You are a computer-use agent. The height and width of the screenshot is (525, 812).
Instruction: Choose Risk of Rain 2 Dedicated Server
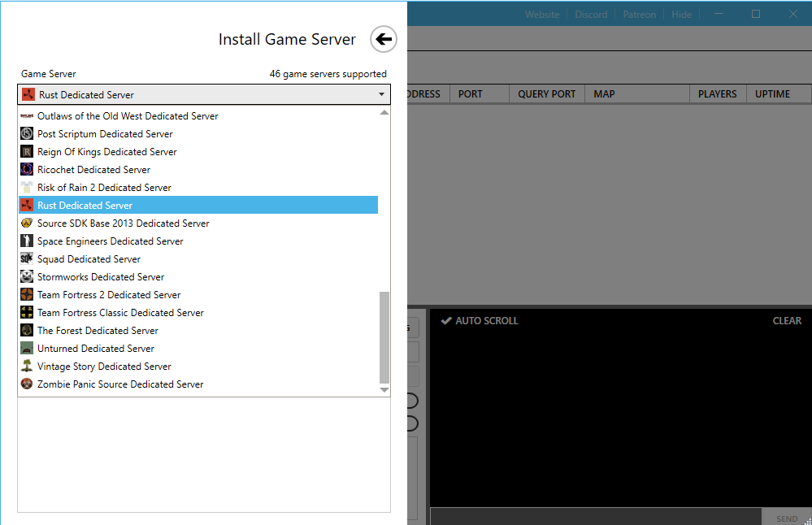click(198, 188)
